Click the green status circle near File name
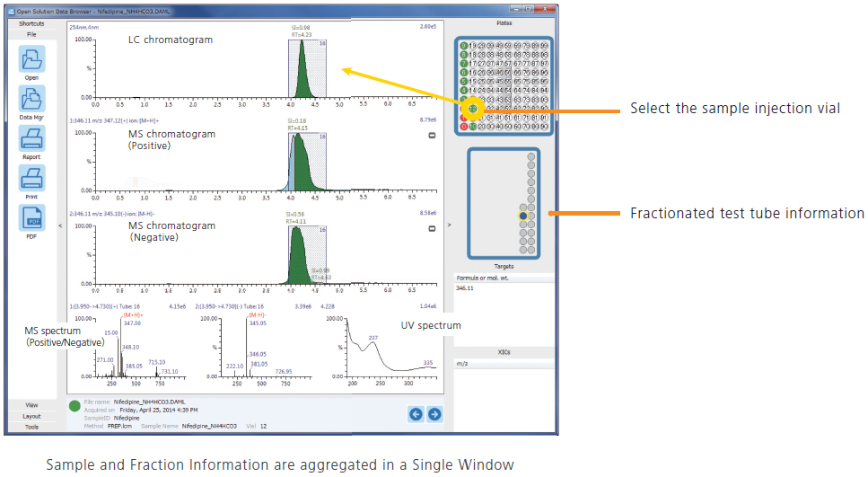 (x=74, y=406)
